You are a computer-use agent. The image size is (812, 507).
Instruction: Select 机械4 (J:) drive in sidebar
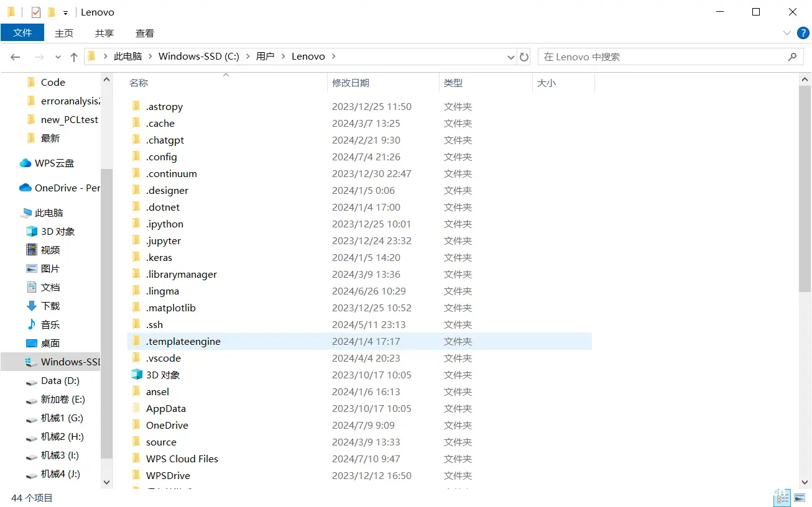click(x=60, y=473)
